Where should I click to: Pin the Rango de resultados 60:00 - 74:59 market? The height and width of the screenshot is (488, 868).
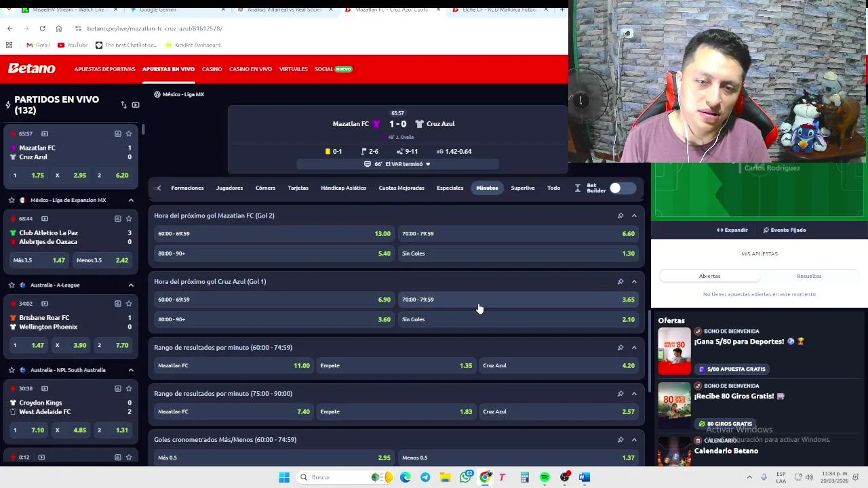pos(620,347)
